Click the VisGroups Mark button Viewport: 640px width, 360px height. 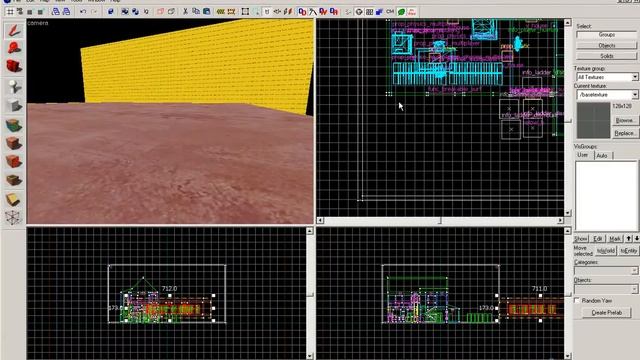615,238
